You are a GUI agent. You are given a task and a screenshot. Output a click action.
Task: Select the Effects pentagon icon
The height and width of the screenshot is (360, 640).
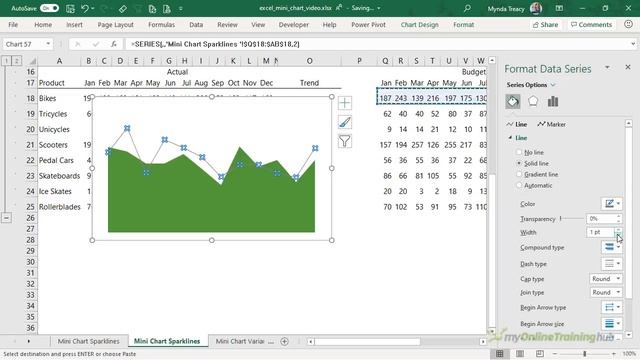tap(533, 101)
